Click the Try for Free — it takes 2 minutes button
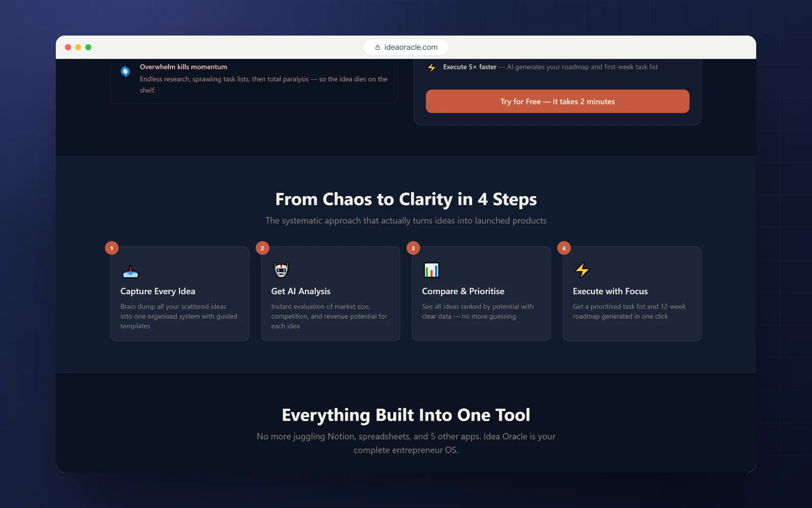The width and height of the screenshot is (812, 508). click(x=557, y=102)
